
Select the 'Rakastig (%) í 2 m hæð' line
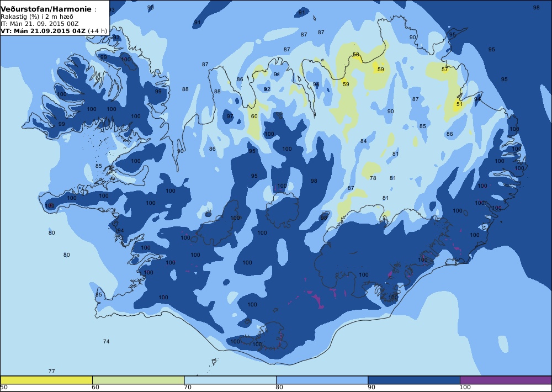[x=37, y=17]
